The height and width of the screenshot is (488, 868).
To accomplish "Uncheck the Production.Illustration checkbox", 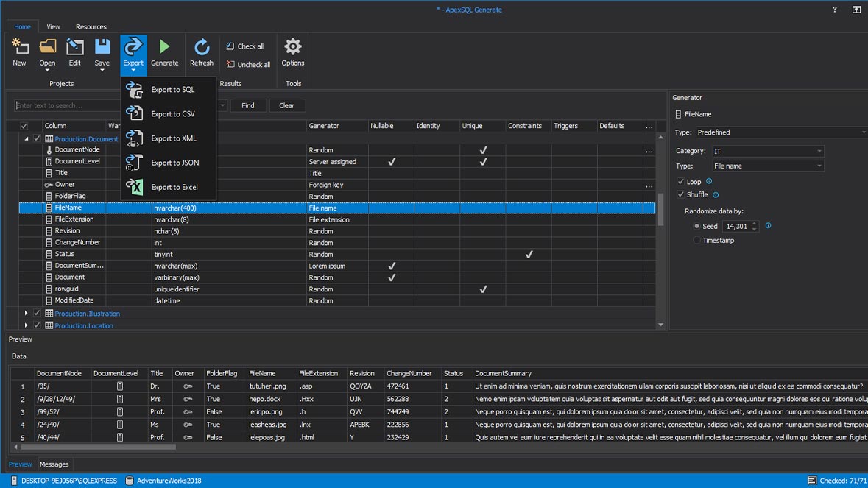I will tap(37, 313).
